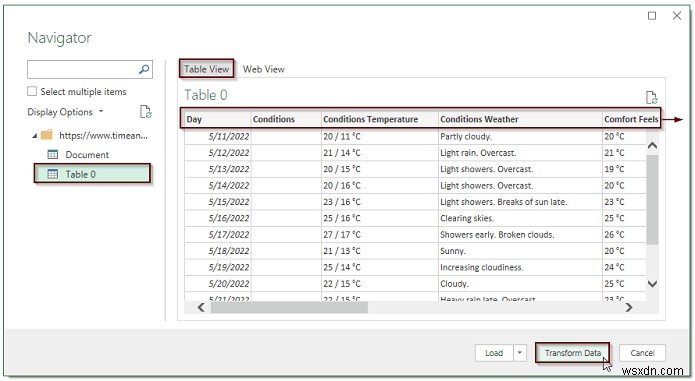Click 'Increasing cloudiness.' weather cell
This screenshot has width=695, height=381.
click(520, 268)
